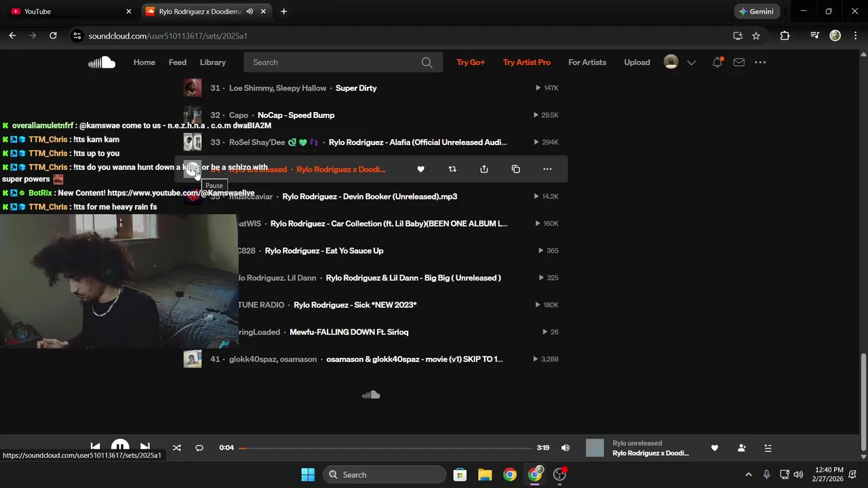Image resolution: width=868 pixels, height=488 pixels.
Task: Expand the avatar dropdown chevron
Action: 692,62
